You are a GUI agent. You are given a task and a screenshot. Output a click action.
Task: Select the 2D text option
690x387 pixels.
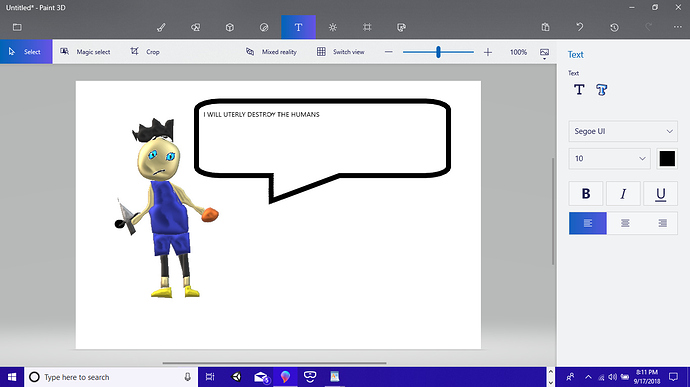click(579, 90)
